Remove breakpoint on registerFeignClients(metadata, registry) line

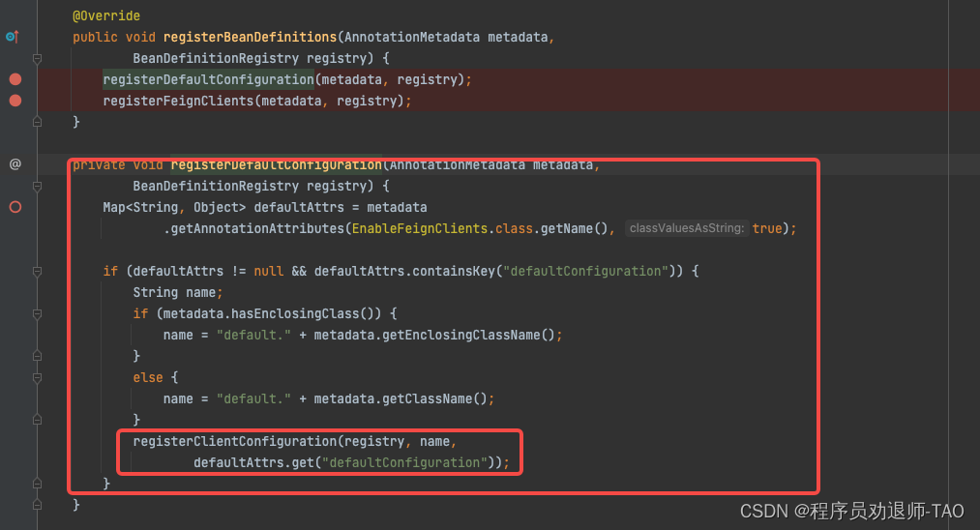15,101
